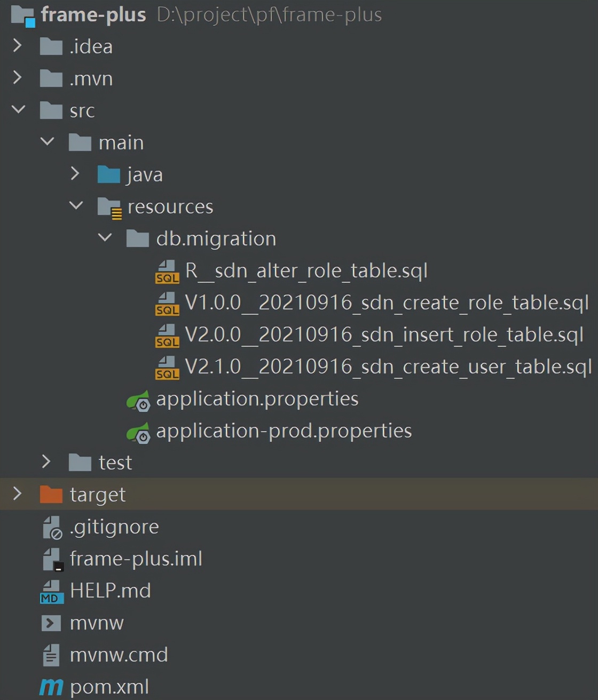
Task: Expand the test folder
Action: click(46, 462)
